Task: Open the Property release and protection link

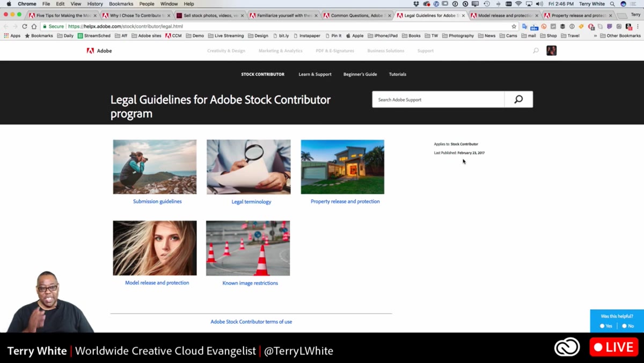Action: pyautogui.click(x=345, y=201)
